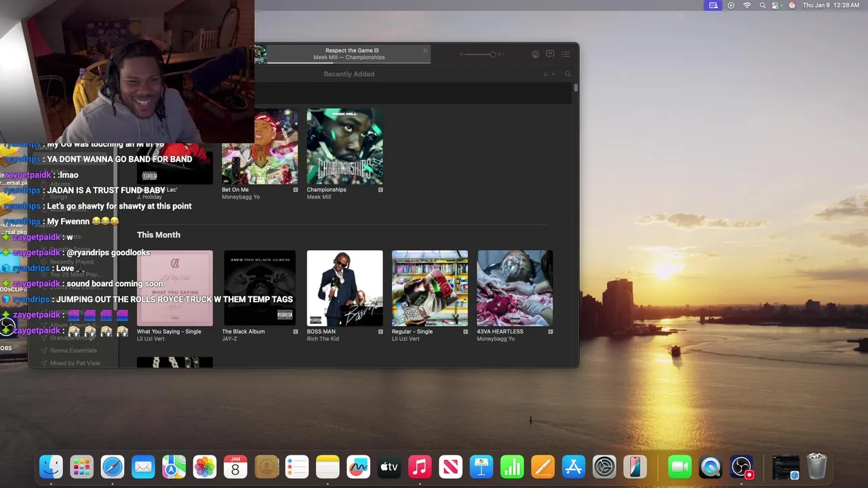Select Gunna Essentials playlist in sidebar

(x=73, y=350)
